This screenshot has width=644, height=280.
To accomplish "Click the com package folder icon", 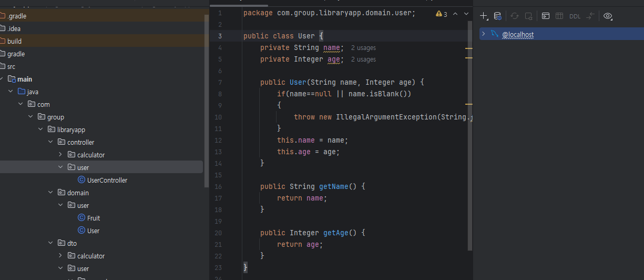I will click(x=32, y=104).
